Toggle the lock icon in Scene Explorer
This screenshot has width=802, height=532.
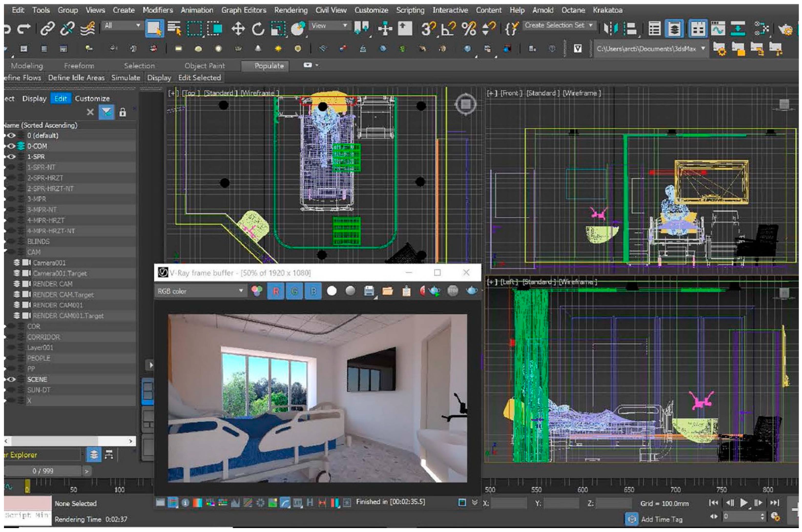[123, 112]
